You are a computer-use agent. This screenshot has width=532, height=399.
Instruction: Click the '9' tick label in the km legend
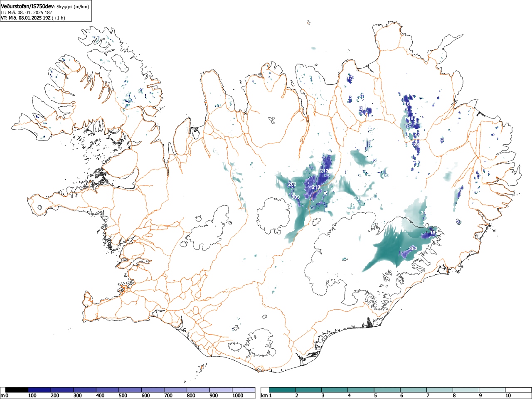(480, 396)
